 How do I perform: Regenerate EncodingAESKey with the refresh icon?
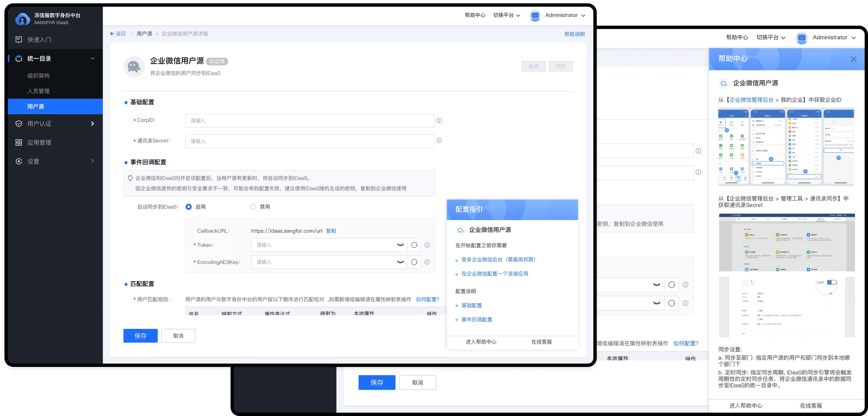coord(414,262)
